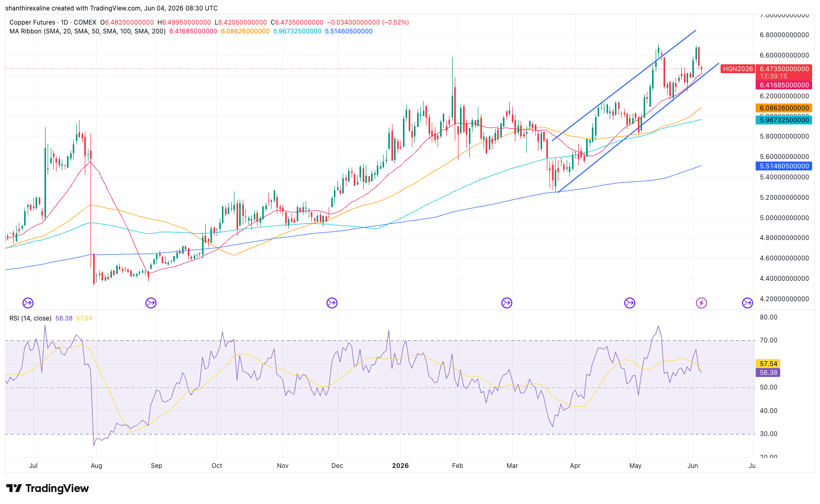Viewport: 820px width, 504px height.
Task: Click the RSI (14, close) legend name
Action: click(x=30, y=318)
